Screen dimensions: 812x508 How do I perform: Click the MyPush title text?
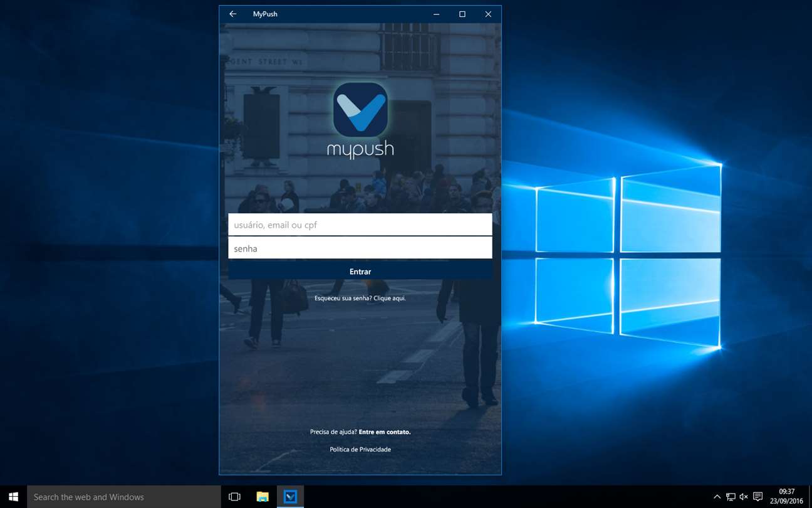pos(265,14)
